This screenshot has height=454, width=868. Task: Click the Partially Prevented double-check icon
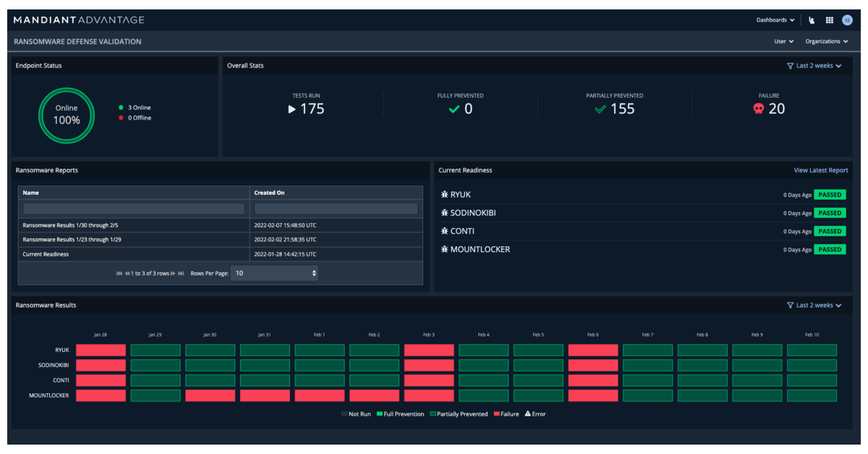(599, 109)
